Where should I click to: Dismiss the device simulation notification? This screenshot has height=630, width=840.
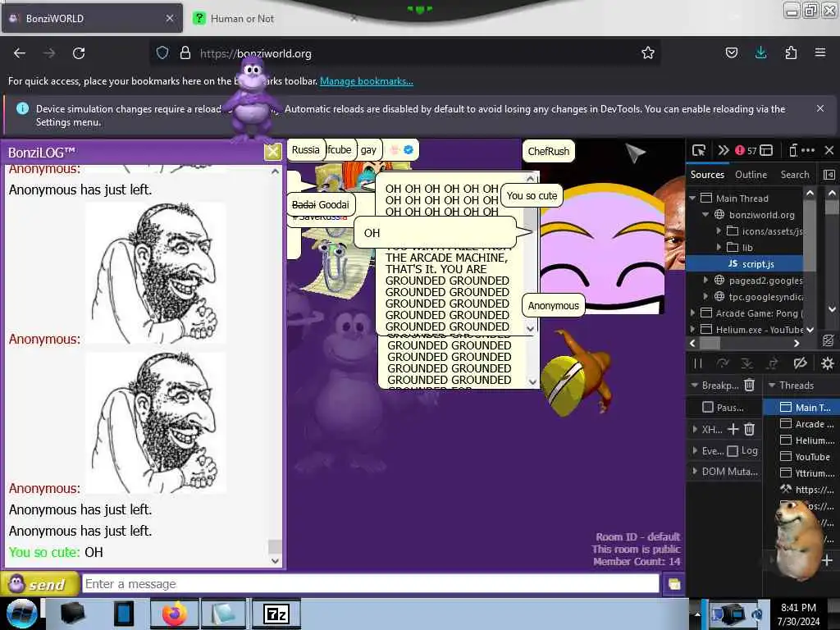point(819,108)
